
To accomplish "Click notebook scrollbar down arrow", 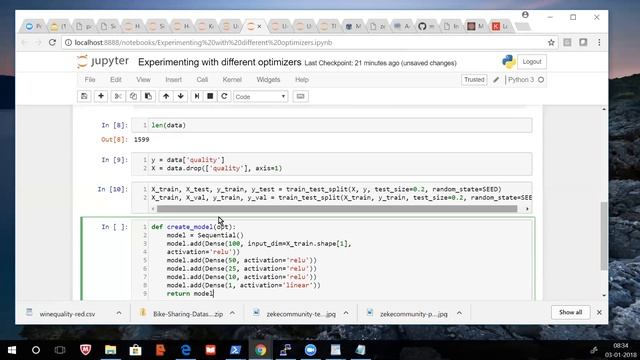I will point(604,295).
